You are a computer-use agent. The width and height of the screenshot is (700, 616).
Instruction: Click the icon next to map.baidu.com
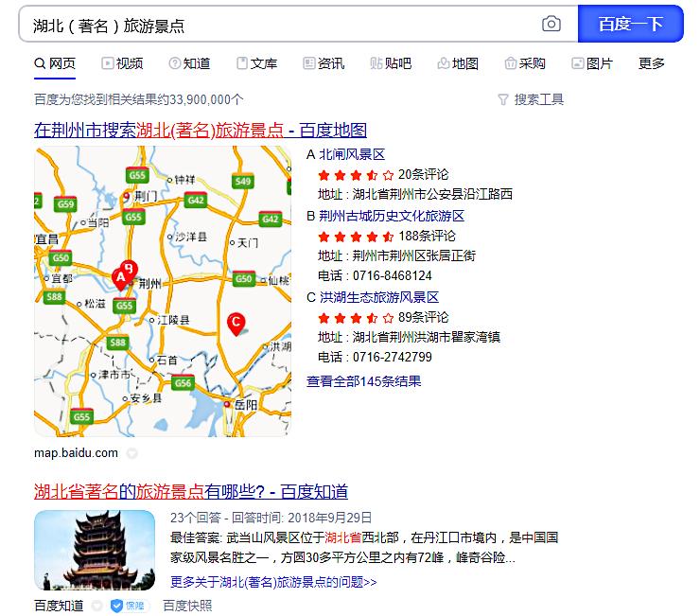(131, 454)
